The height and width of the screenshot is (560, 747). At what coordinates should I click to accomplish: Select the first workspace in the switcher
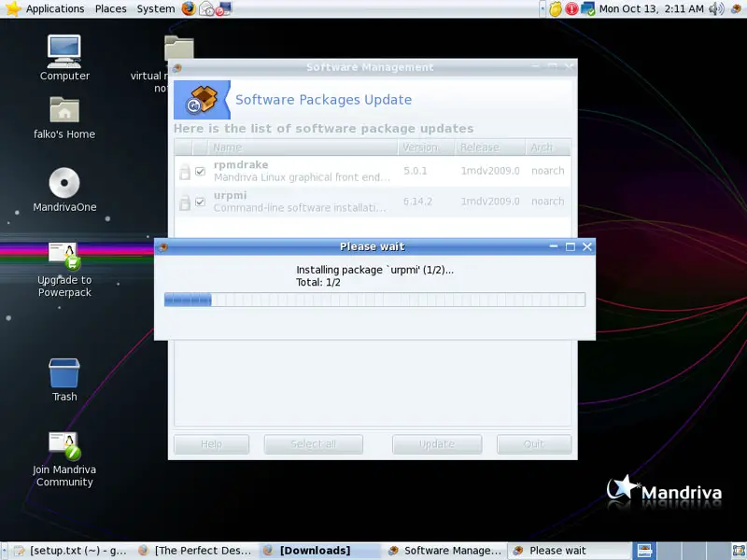click(x=644, y=551)
